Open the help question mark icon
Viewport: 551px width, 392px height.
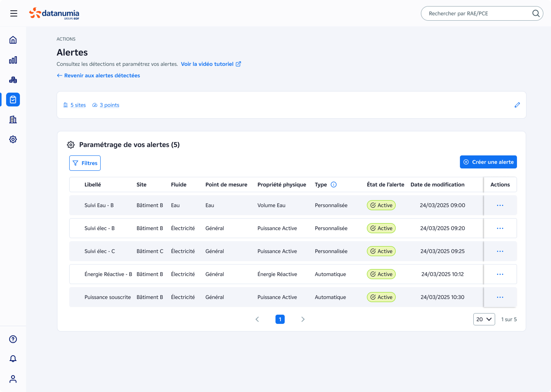coord(13,339)
